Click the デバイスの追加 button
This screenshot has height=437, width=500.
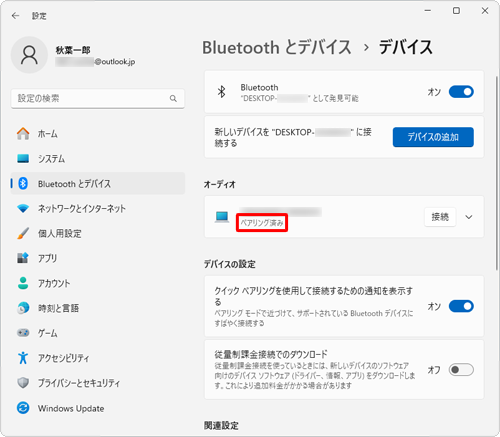(433, 137)
